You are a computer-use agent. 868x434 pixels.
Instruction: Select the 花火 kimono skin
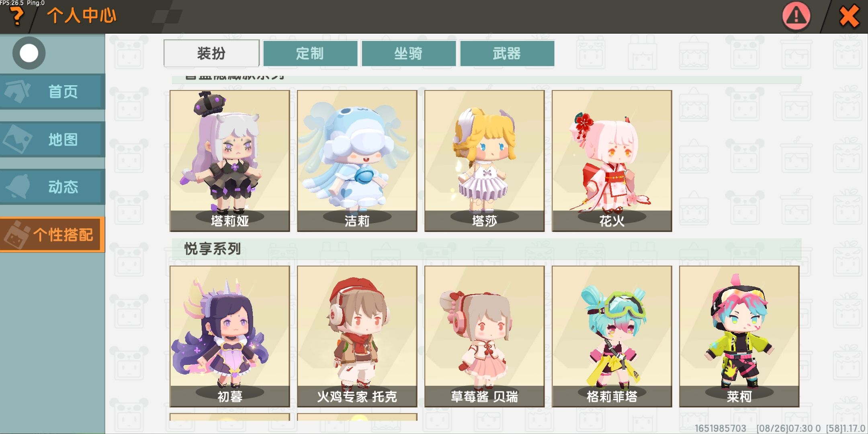612,161
